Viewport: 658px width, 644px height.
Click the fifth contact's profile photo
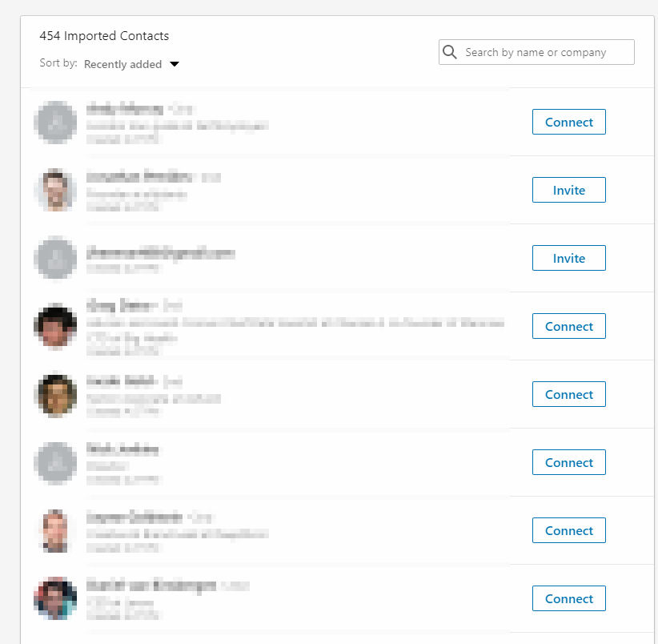click(x=55, y=395)
